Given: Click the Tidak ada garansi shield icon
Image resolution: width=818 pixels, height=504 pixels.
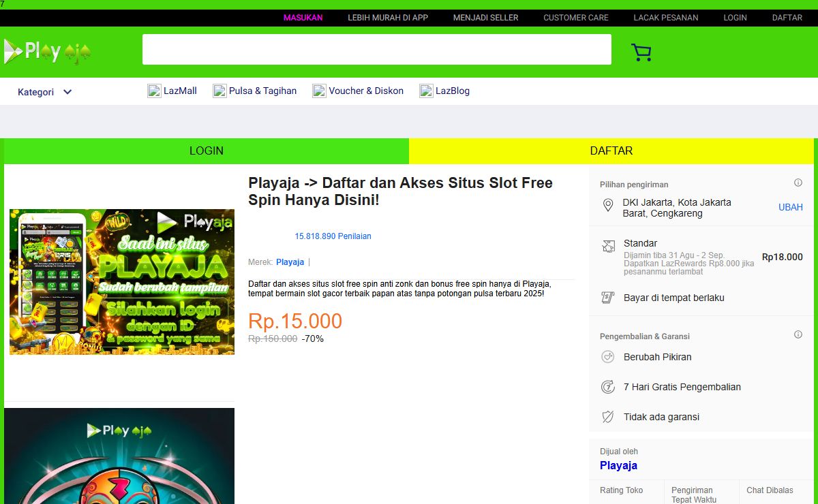Looking at the screenshot, I should pos(608,417).
